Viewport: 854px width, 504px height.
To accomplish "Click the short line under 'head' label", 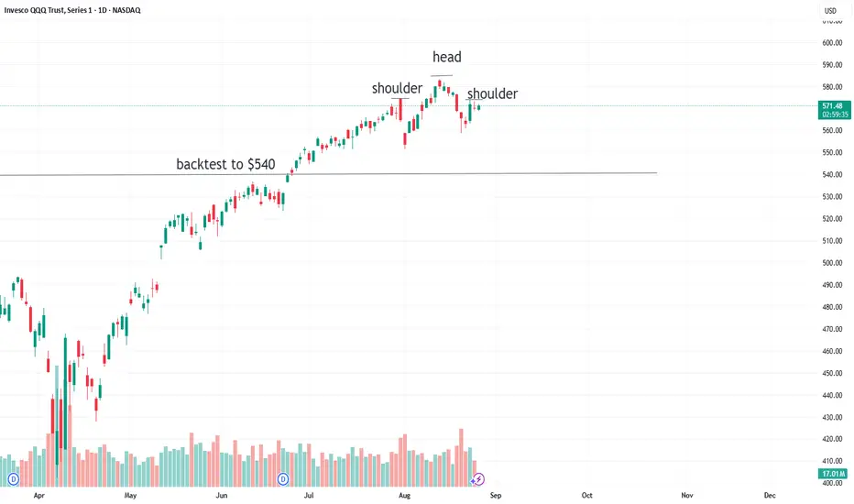I will tap(442, 76).
